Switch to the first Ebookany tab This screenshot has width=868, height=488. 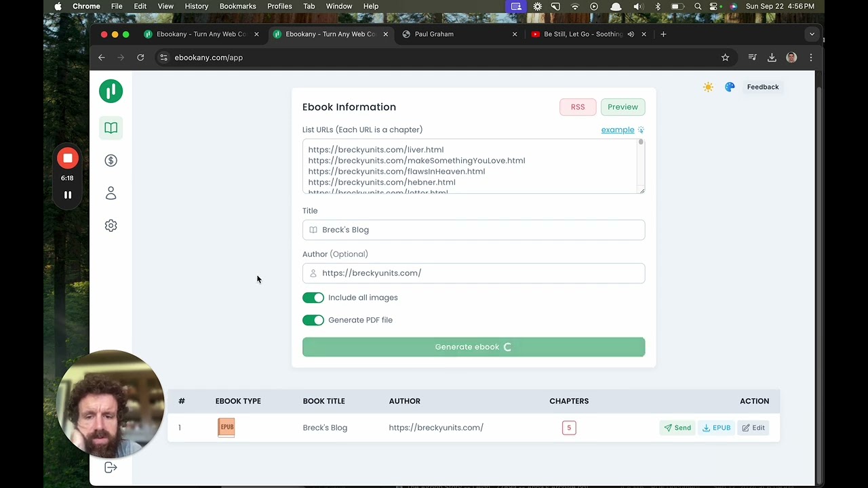[201, 34]
